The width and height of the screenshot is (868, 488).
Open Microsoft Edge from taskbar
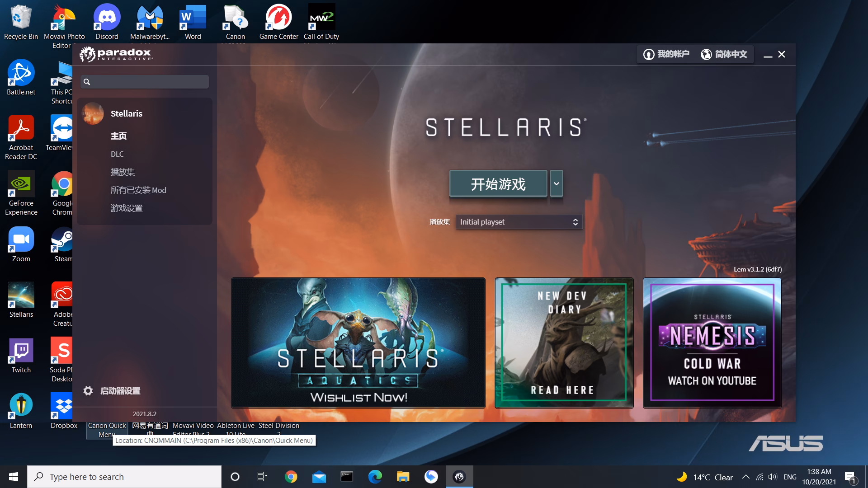pyautogui.click(x=375, y=477)
